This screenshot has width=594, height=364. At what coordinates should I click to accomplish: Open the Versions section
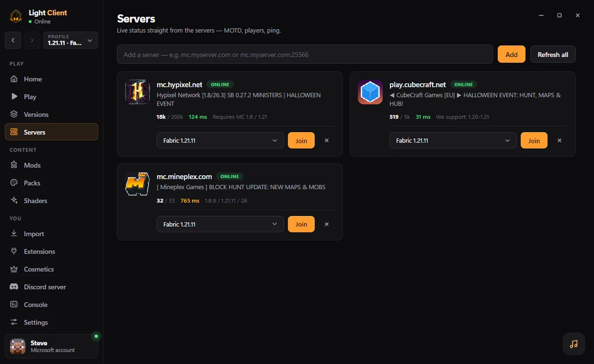pyautogui.click(x=51, y=114)
